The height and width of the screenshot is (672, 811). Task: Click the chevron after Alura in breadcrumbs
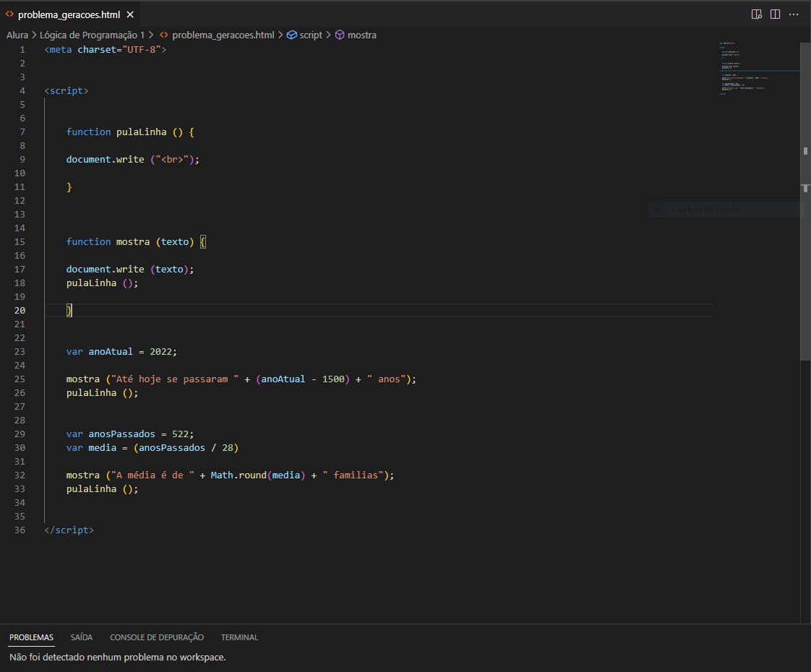(x=34, y=35)
